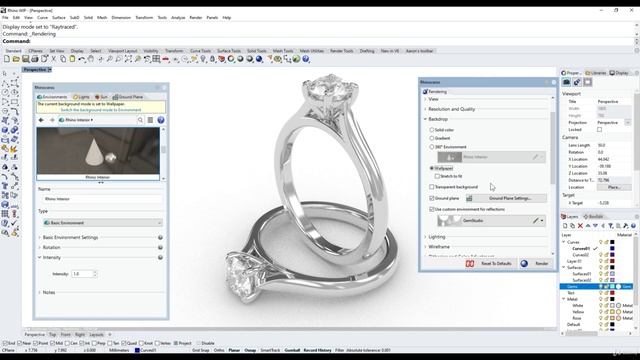Click the Text layer red color swatch
Screen dimensions: 640x360
pos(612,293)
